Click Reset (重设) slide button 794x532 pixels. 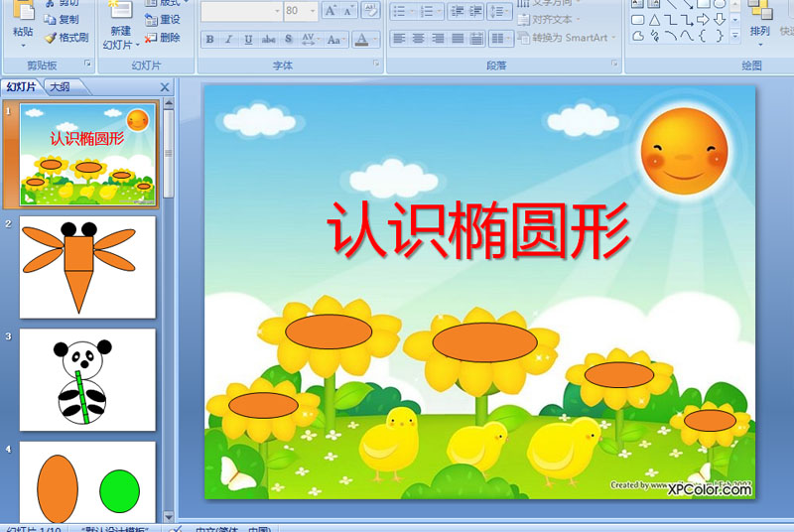click(x=163, y=20)
